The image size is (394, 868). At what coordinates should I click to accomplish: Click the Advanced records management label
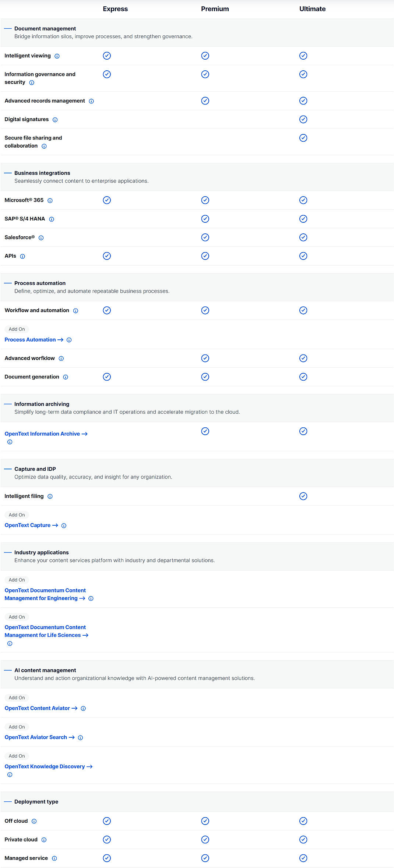(45, 101)
